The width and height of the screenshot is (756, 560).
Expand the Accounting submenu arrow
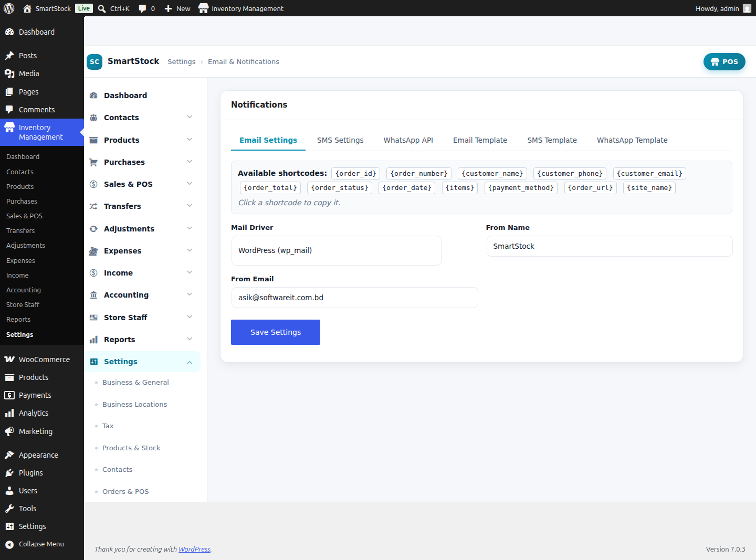190,294
